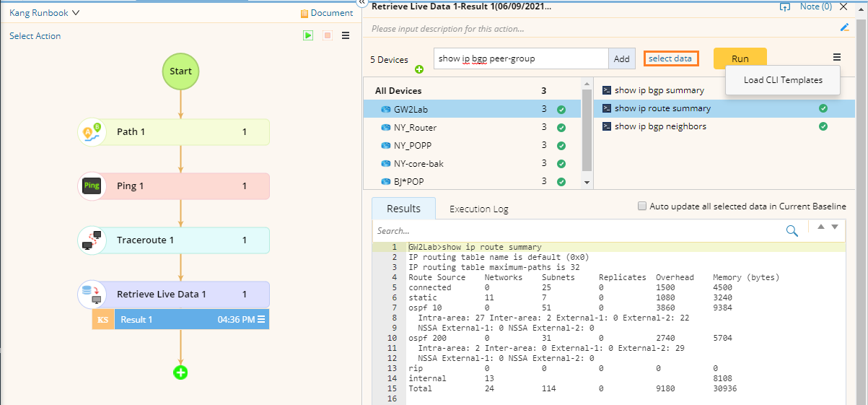Switch to the Execution Log tab
This screenshot has width=868, height=405.
click(478, 209)
